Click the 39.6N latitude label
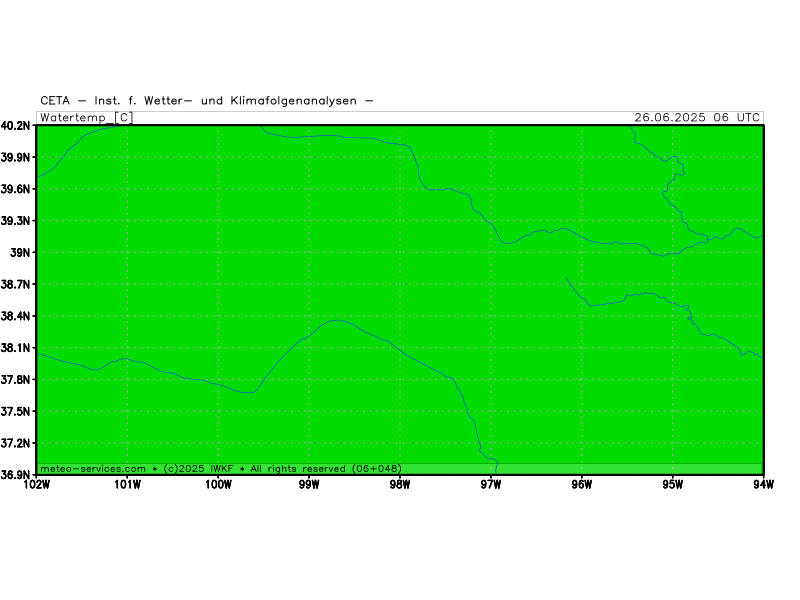 point(15,189)
